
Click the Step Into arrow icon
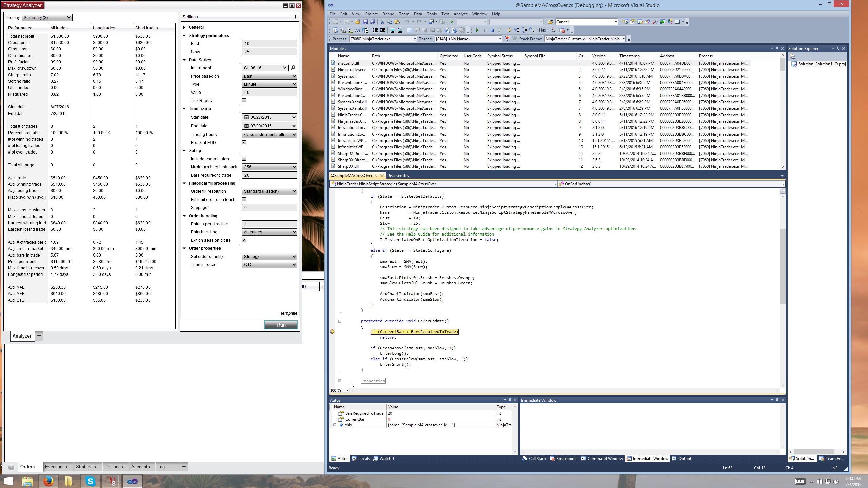(517, 30)
